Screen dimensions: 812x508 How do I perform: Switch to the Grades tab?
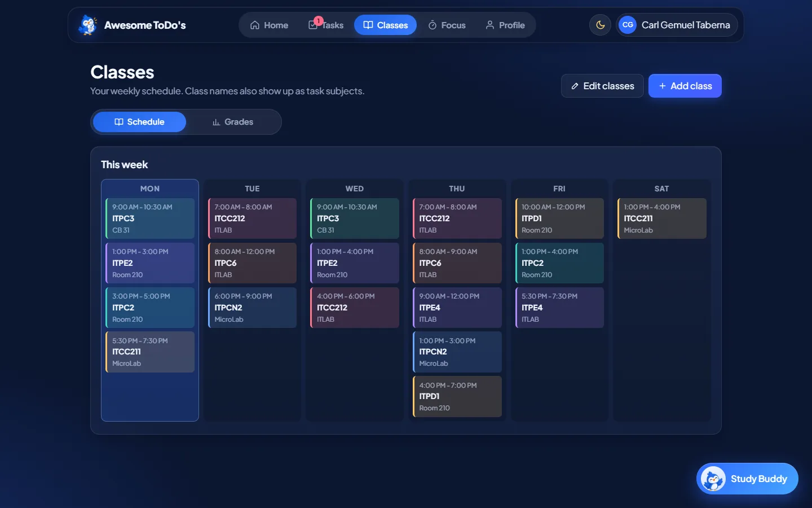click(233, 122)
